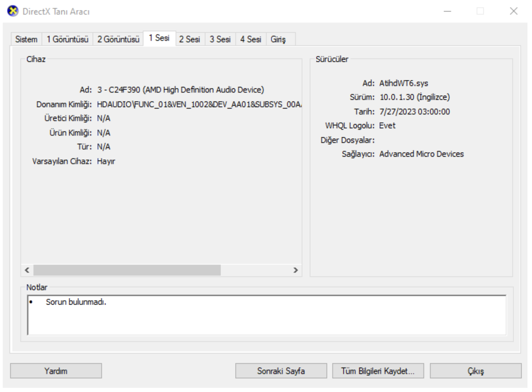Open the 2 Görüntüsü tab
This screenshot has height=392, width=532.
coord(118,39)
